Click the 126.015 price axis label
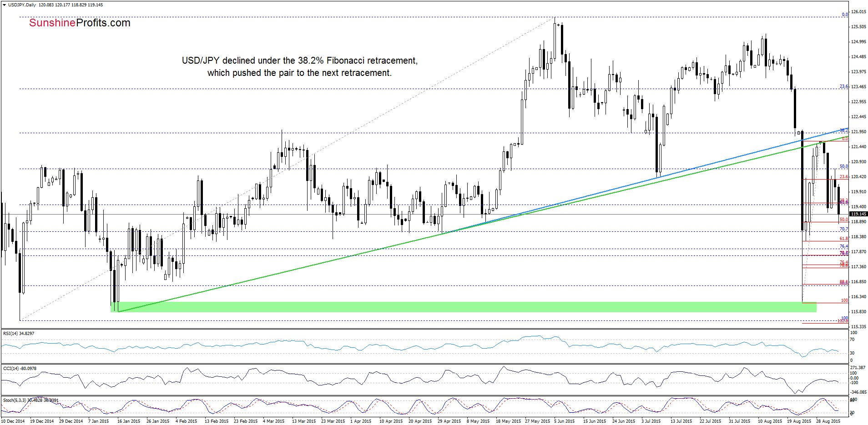 858,12
